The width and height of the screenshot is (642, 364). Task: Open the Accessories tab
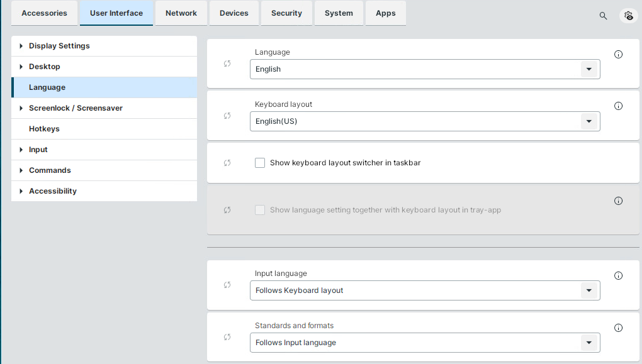(x=44, y=13)
